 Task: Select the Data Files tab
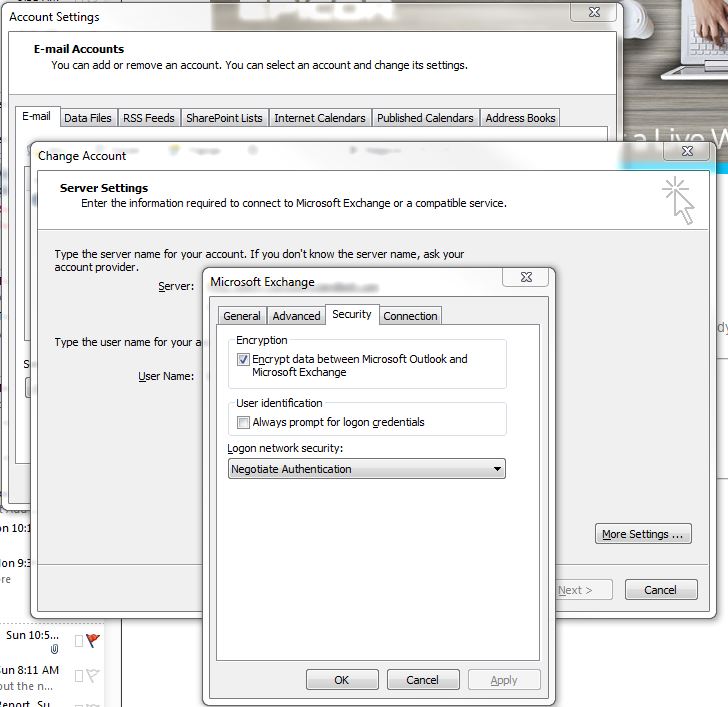pos(88,118)
